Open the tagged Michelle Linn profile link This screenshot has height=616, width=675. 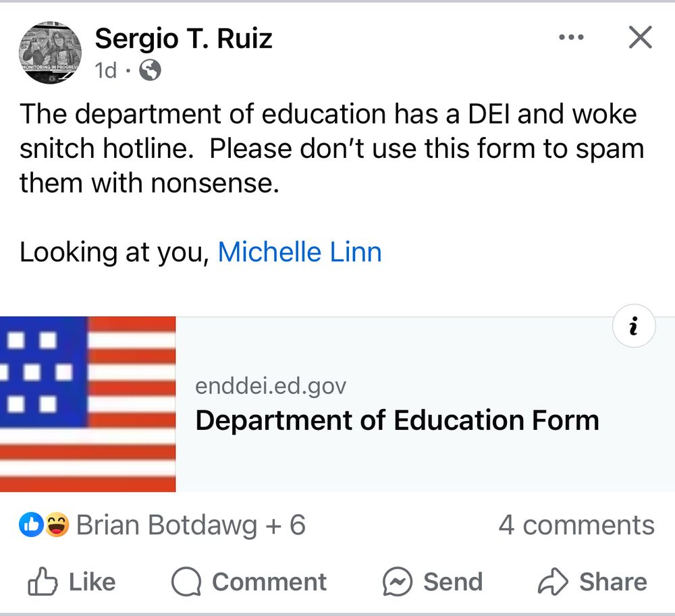300,252
